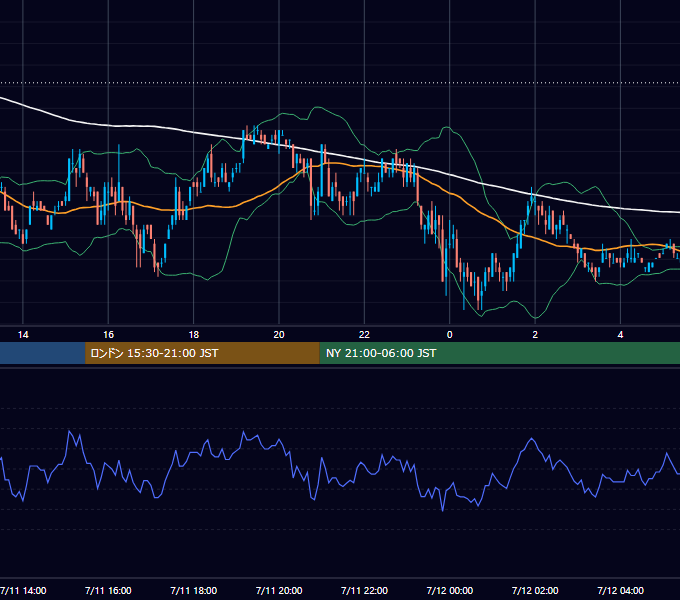Click the 7/11 14:00 time label
The image size is (680, 600).
coord(23,590)
